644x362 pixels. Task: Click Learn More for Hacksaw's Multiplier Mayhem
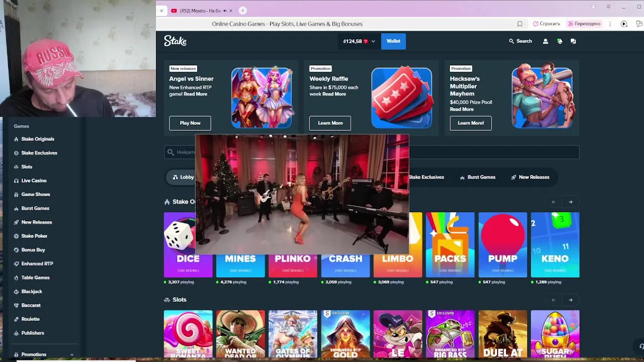(x=470, y=123)
